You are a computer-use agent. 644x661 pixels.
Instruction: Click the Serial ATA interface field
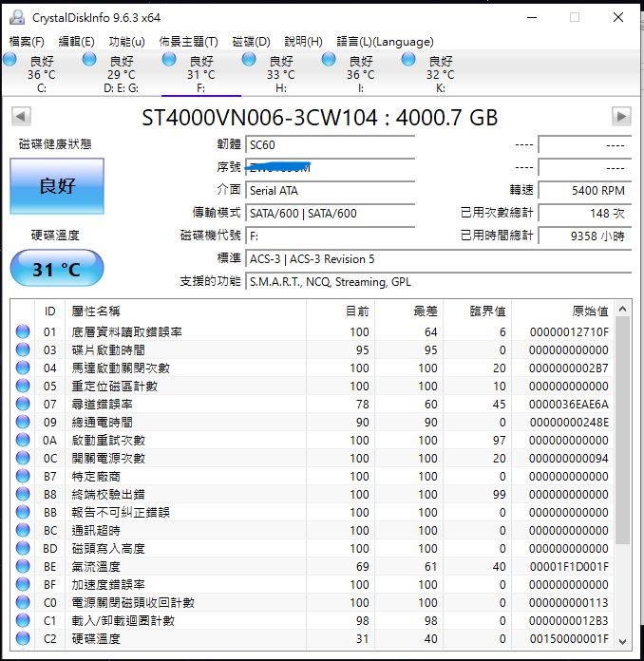331,190
